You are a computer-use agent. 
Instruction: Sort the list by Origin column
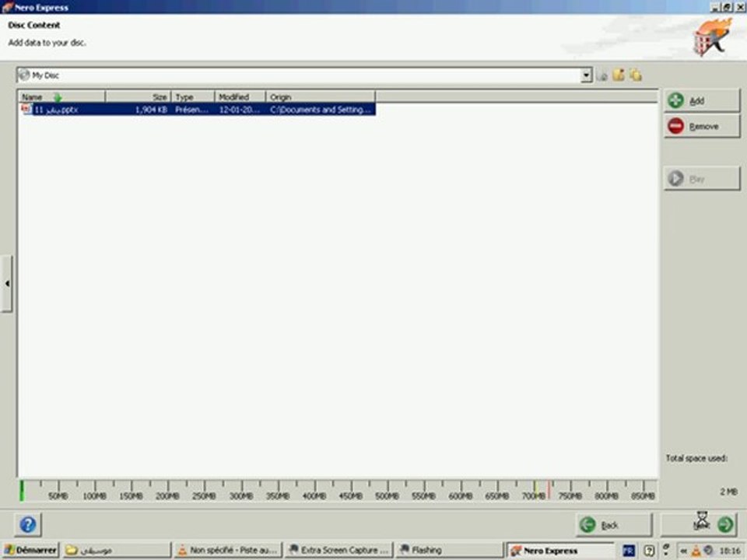click(x=321, y=97)
